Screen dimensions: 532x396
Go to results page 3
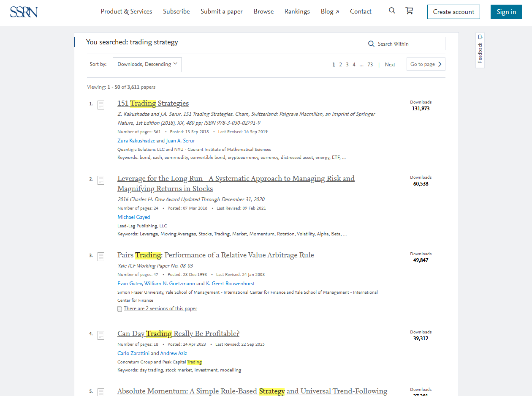tap(347, 65)
